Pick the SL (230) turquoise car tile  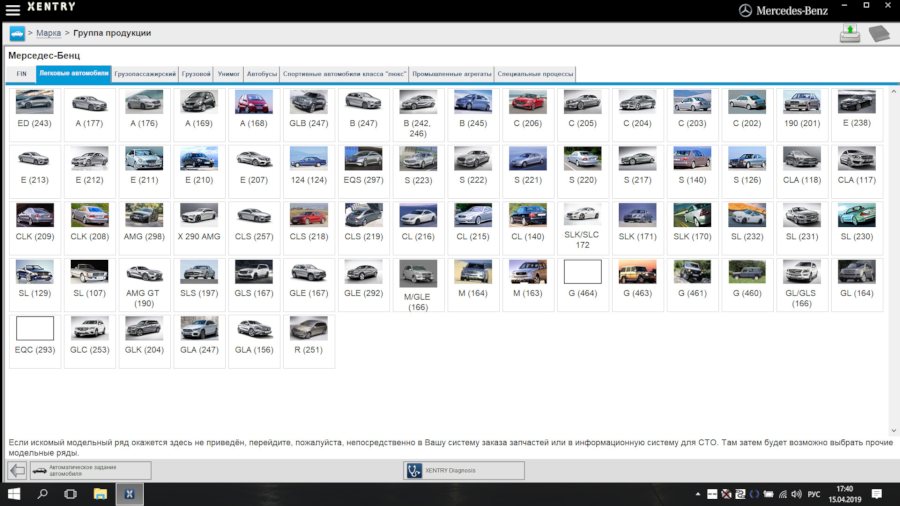856,228
